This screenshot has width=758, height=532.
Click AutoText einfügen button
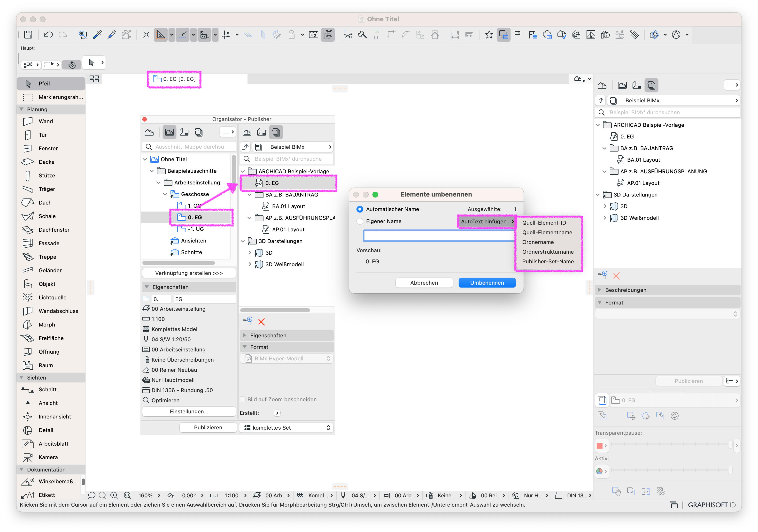pyautogui.click(x=487, y=221)
